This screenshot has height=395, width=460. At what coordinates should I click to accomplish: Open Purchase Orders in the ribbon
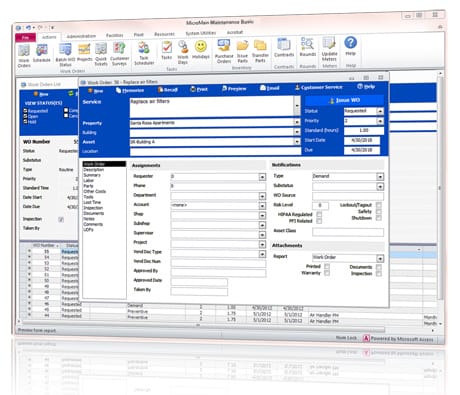pos(224,51)
